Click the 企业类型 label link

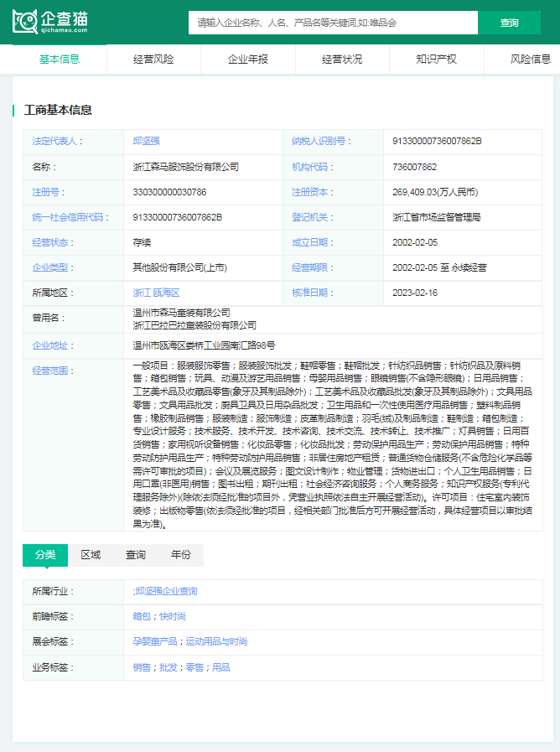click(x=49, y=267)
